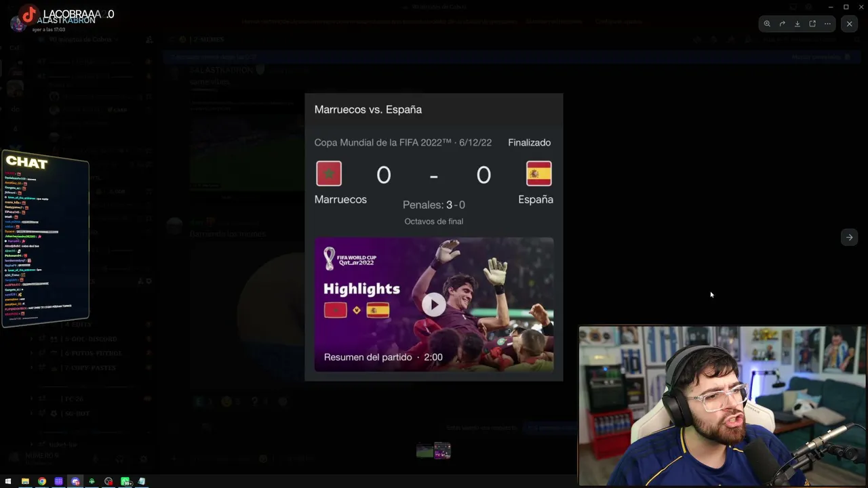Click the "Resumen del partido" caption
868x488 pixels.
coord(368,357)
